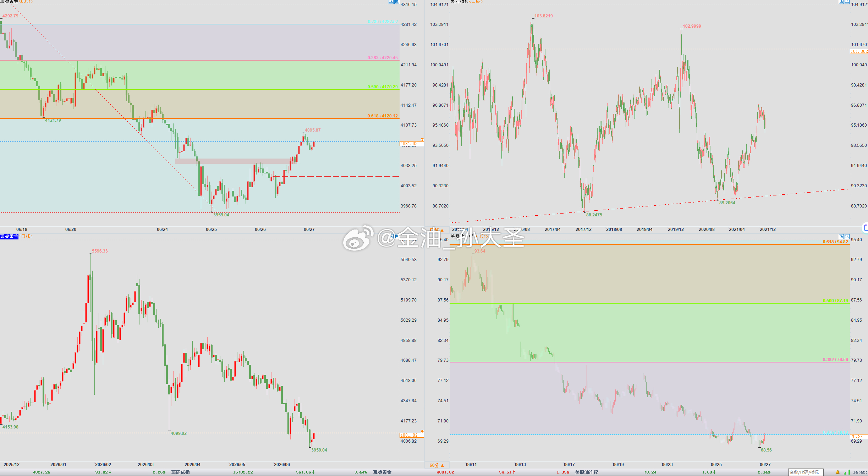This screenshot has width=868, height=476.
Task: Focus the 名称/代码/指标 search box
Action: coord(806,472)
